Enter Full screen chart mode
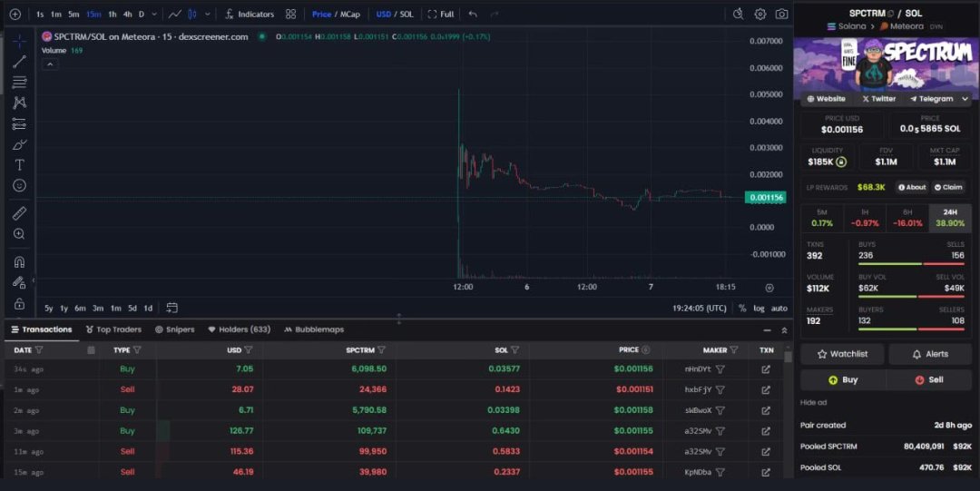The width and height of the screenshot is (980, 491). (441, 15)
